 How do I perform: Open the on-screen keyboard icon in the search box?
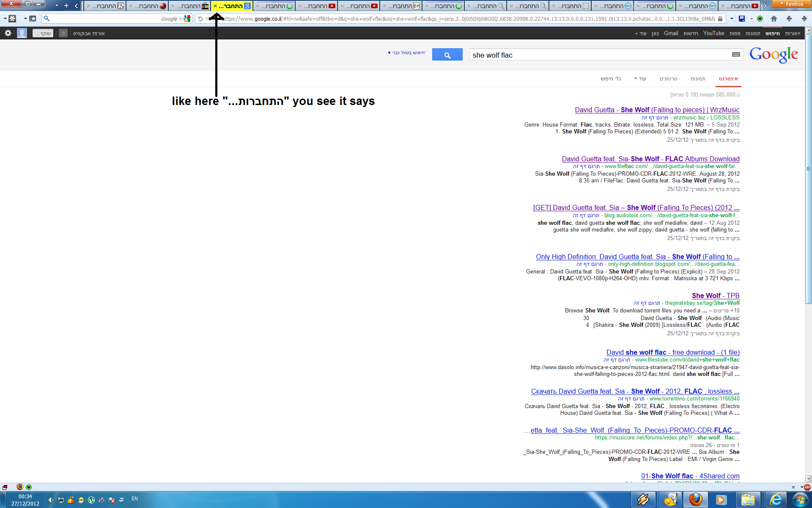coord(736,55)
